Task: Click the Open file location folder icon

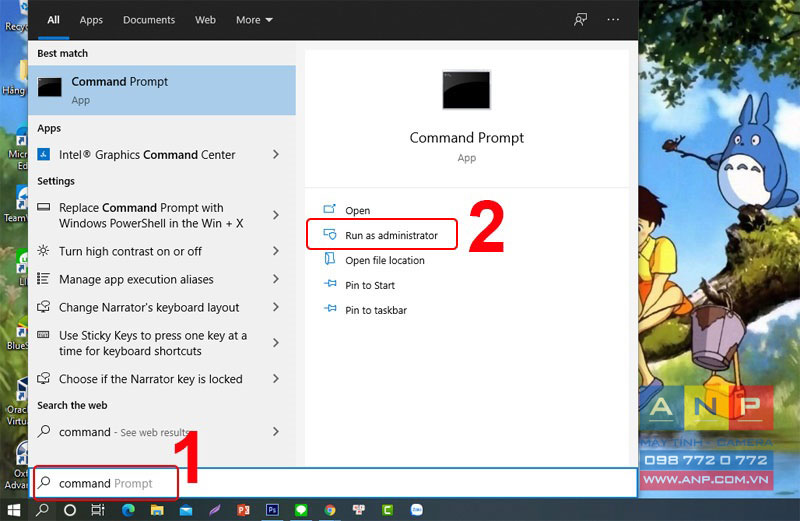Action: point(330,259)
